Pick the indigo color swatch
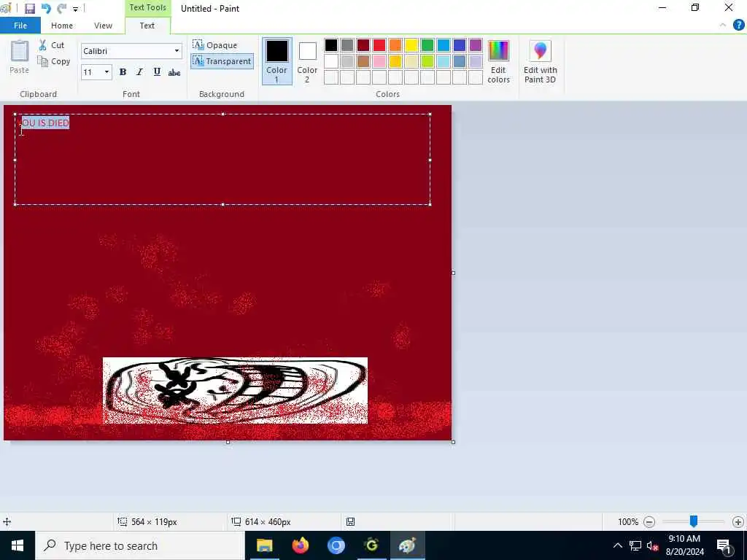Image resolution: width=747 pixels, height=560 pixels. (460, 45)
